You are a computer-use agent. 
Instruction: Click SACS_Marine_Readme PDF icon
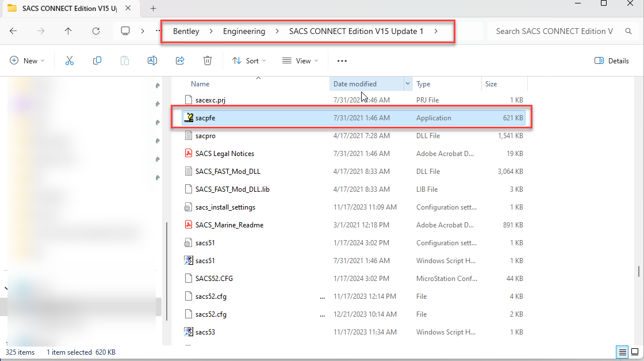[x=189, y=225]
